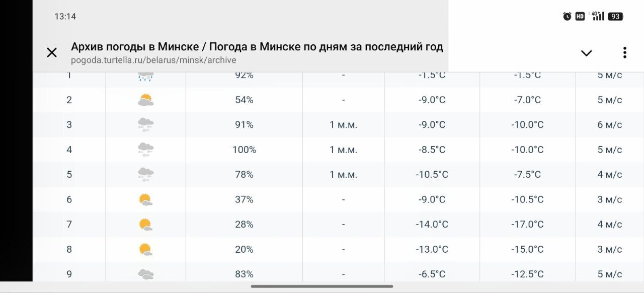Tap the HD call status icon
The width and height of the screenshot is (644, 293).
coord(580,16)
